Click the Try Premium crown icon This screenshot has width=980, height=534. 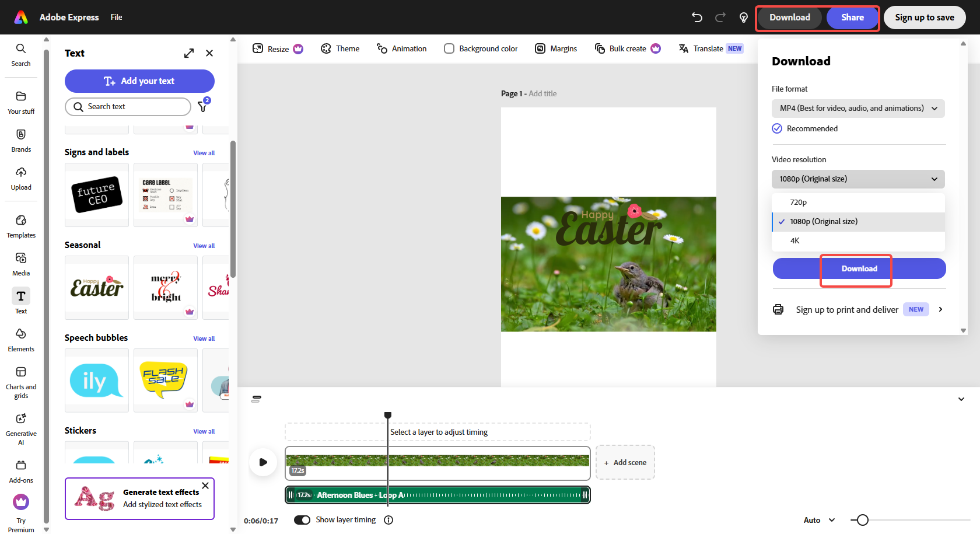pos(21,502)
